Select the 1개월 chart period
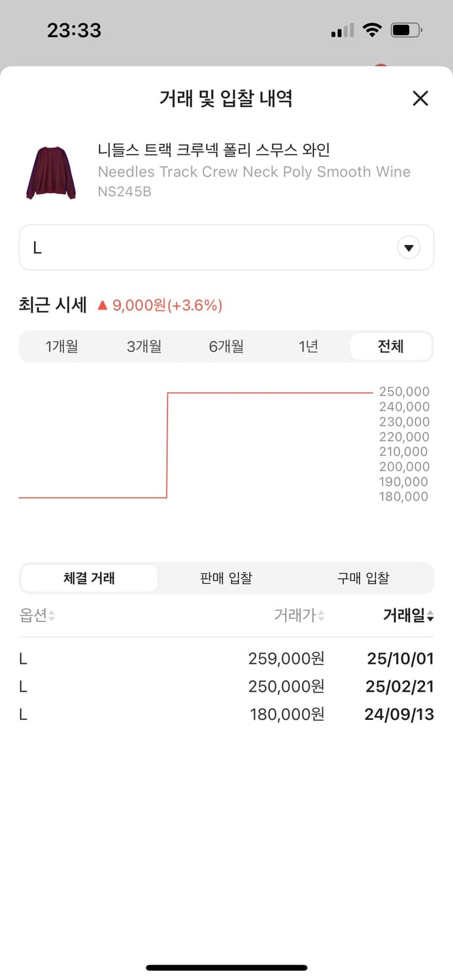The height and width of the screenshot is (980, 453). 61,346
